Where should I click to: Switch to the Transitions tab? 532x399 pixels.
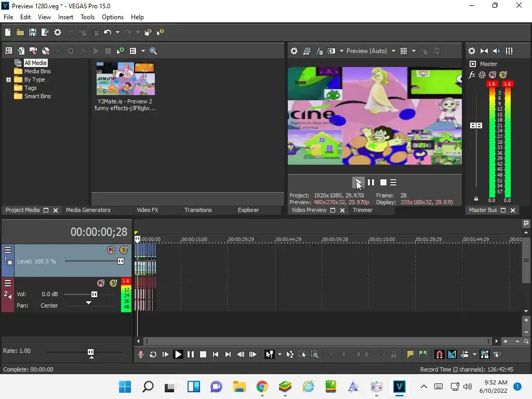click(198, 210)
